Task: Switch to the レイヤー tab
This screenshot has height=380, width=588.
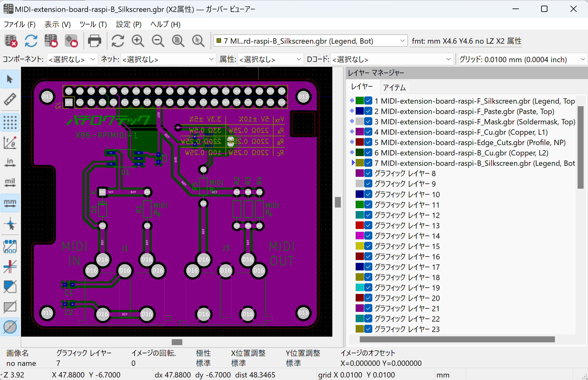Action: [x=362, y=87]
